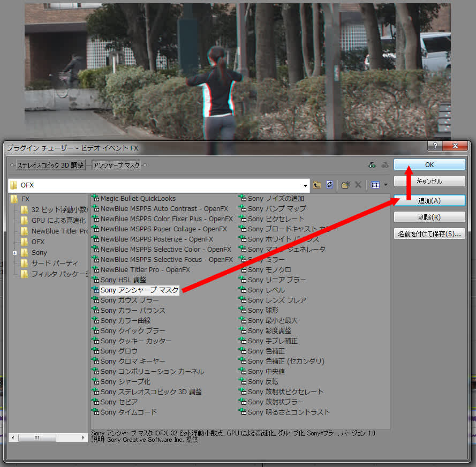The width and height of the screenshot is (476, 467).
Task: Select ステレオスコピック 3D 調整 in the plug-in chain
Action: tap(50, 165)
